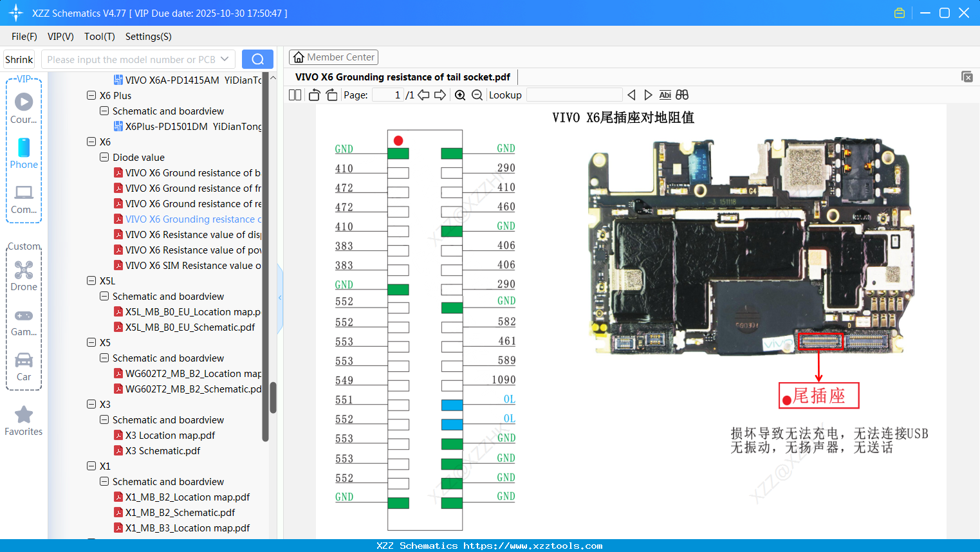Viewport: 980px width, 552px height.
Task: Click the printer icon in title bar
Action: tap(899, 12)
